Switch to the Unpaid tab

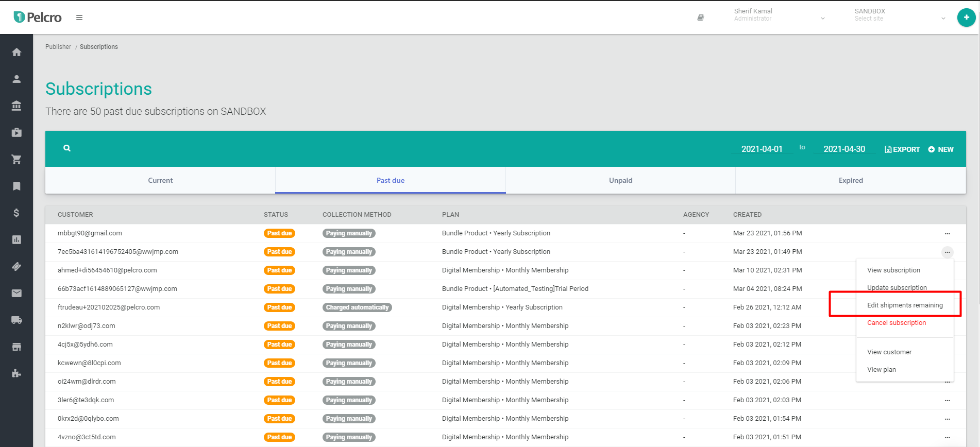coord(620,180)
